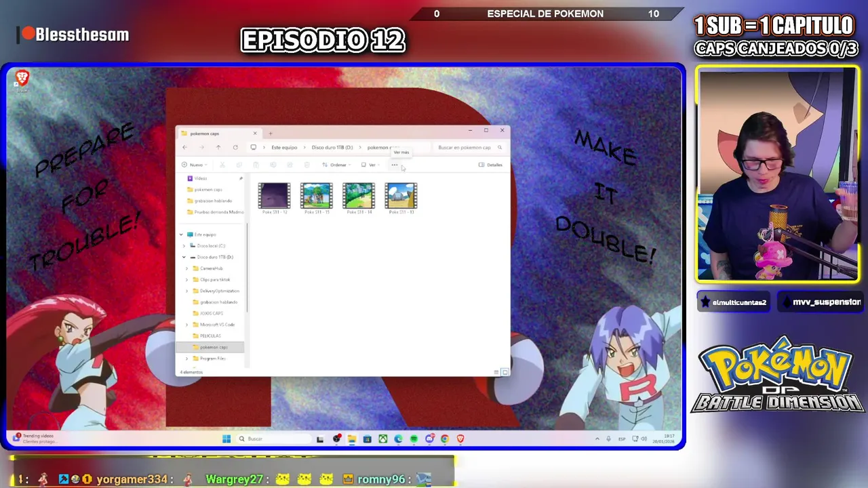868x488 pixels.
Task: Go up one folder level
Action: click(218, 147)
